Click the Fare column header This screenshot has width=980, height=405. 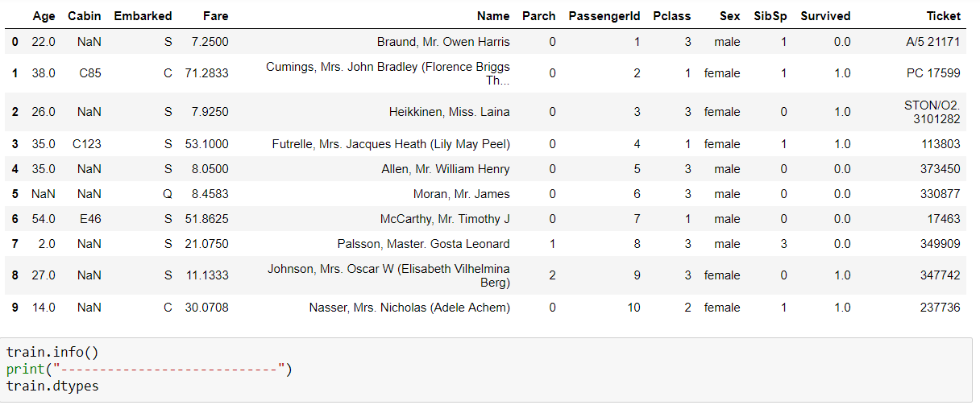tap(215, 16)
